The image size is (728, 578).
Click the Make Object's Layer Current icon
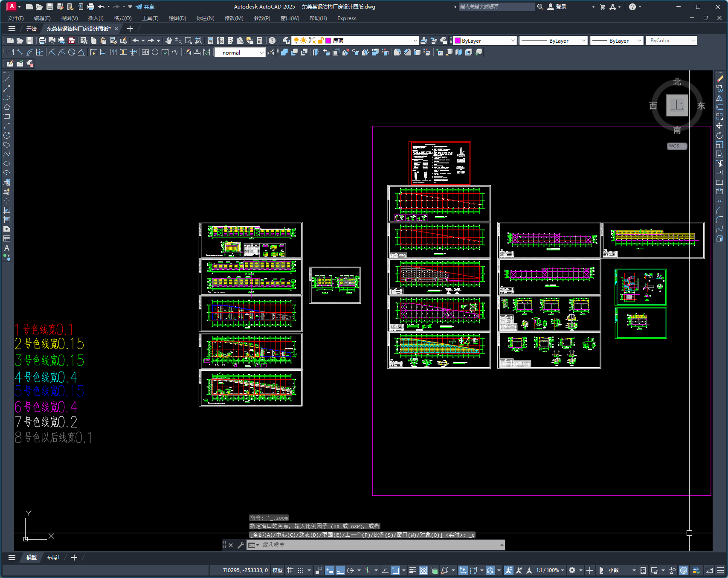pos(424,41)
